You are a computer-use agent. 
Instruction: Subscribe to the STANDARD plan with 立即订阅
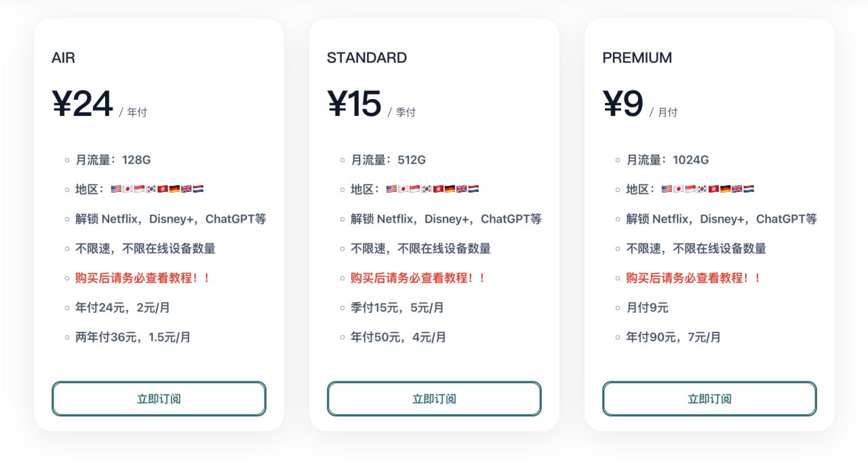coord(434,399)
